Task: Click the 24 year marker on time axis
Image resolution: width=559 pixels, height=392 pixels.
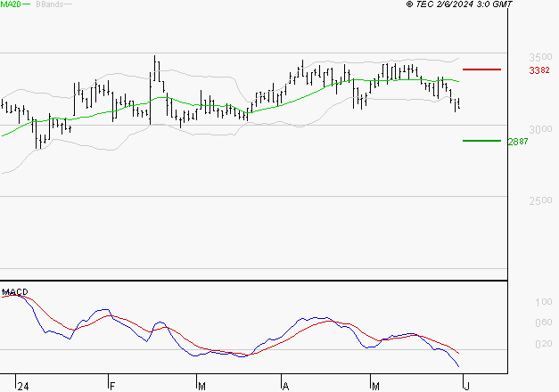Action: (x=23, y=387)
